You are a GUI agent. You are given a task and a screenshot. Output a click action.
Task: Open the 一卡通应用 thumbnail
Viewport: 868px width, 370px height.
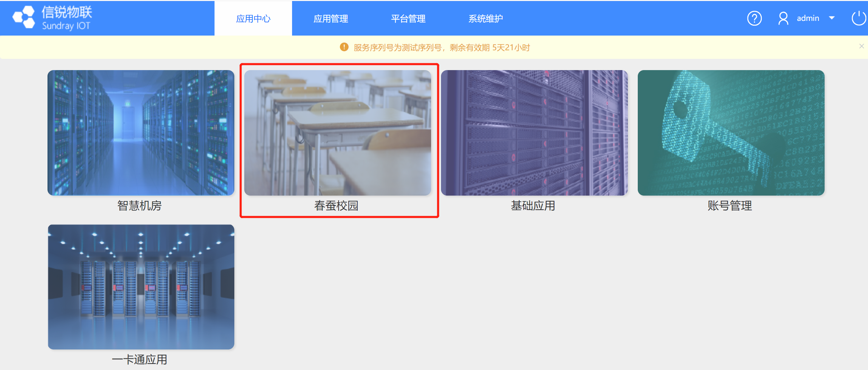141,287
